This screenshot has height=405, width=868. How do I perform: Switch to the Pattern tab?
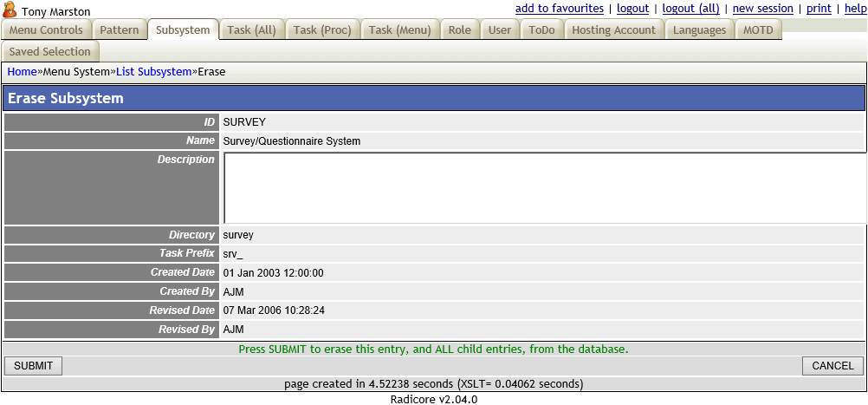click(x=120, y=30)
